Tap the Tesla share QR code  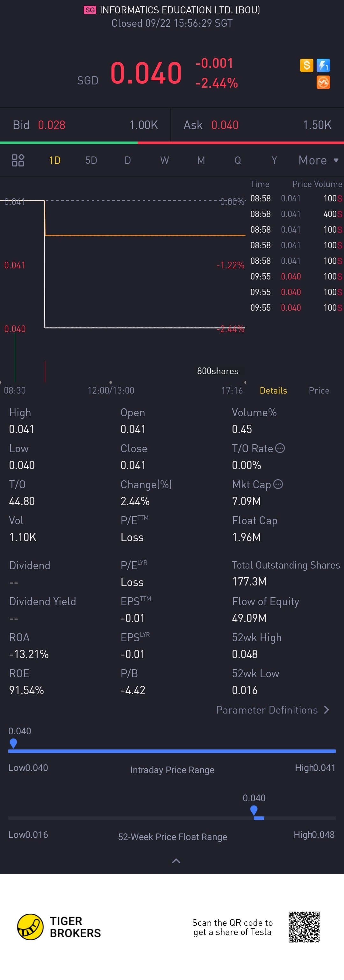304,927
